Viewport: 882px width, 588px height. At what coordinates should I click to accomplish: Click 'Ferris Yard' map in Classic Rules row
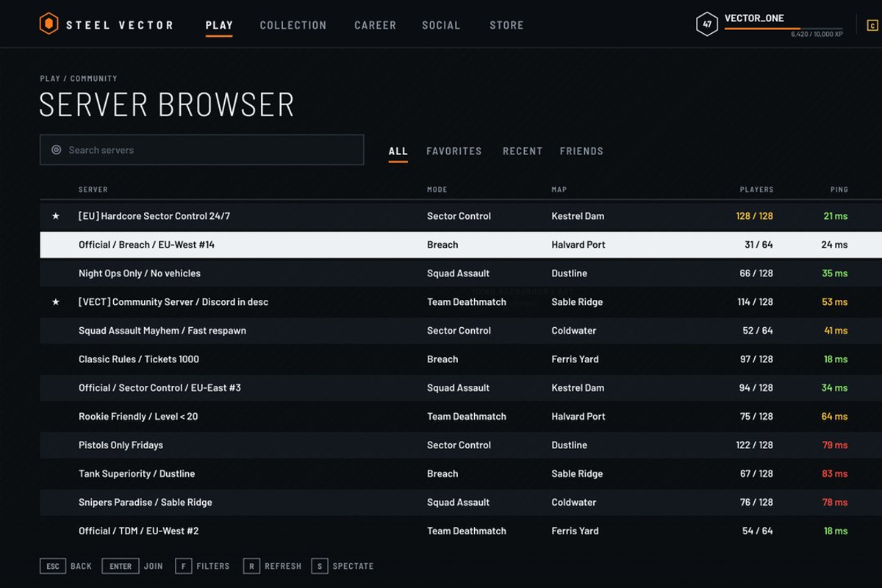point(576,359)
